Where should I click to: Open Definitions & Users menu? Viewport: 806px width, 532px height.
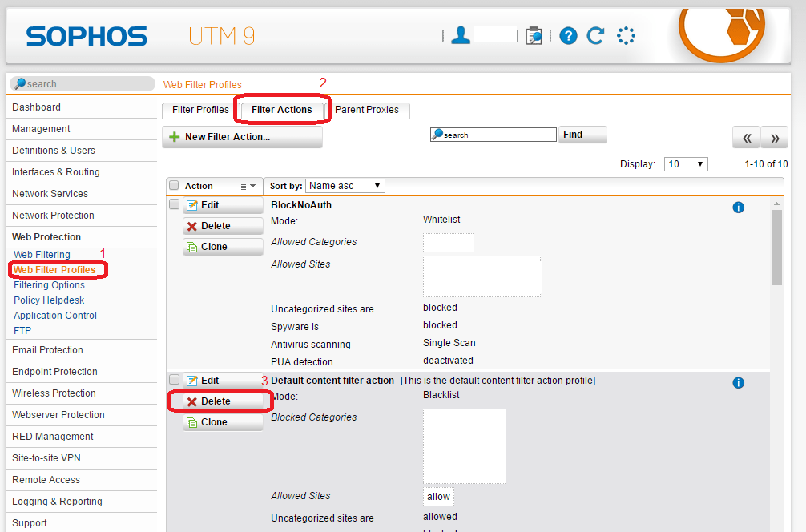tap(81, 150)
